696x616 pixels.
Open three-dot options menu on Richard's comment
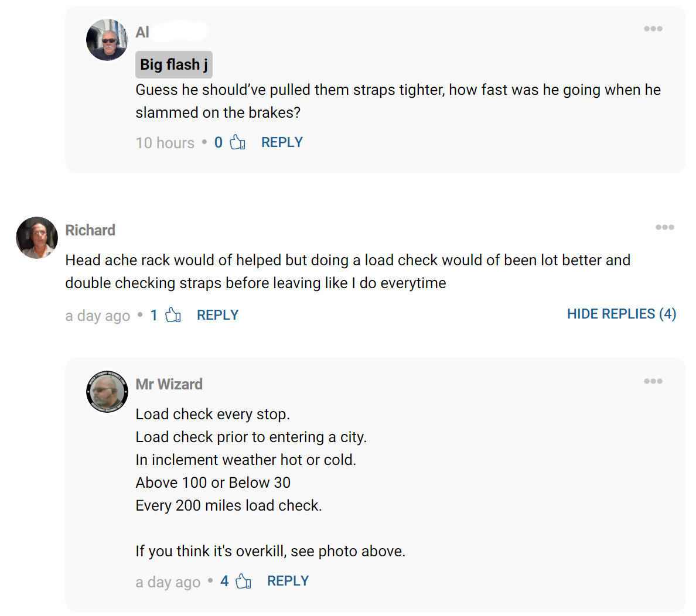pos(664,227)
